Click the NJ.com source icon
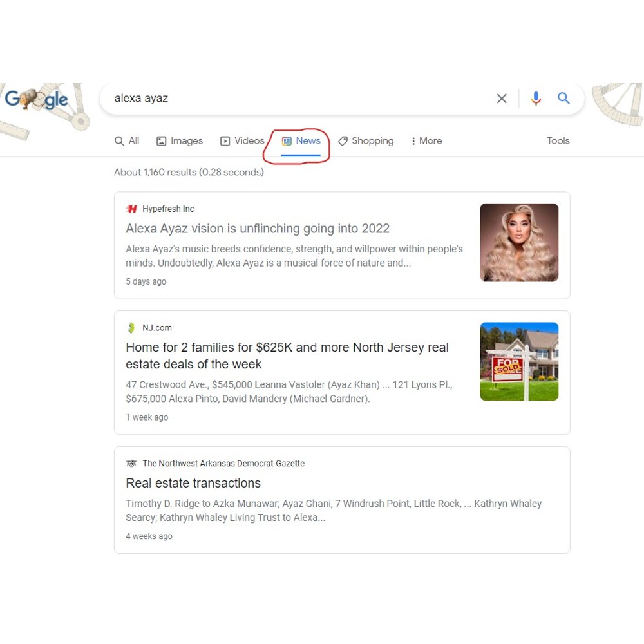This screenshot has height=644, width=644. 131,328
